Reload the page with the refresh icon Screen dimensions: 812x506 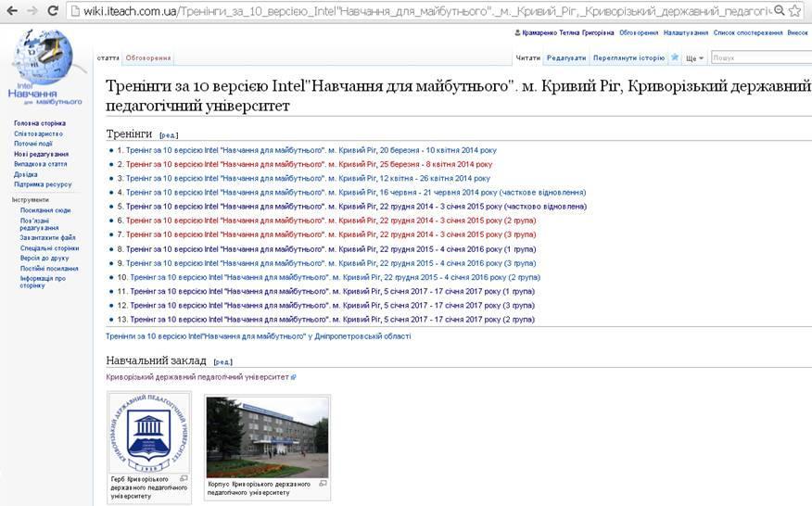click(x=52, y=10)
